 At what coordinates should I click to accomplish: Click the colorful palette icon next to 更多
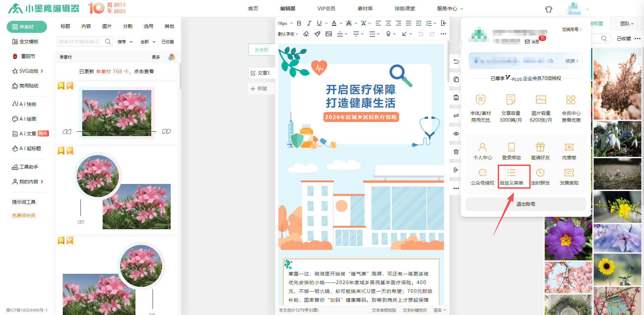[x=172, y=57]
